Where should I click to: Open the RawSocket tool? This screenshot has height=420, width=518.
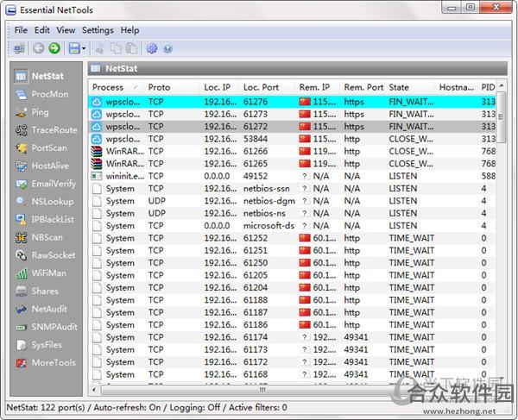[x=45, y=255]
